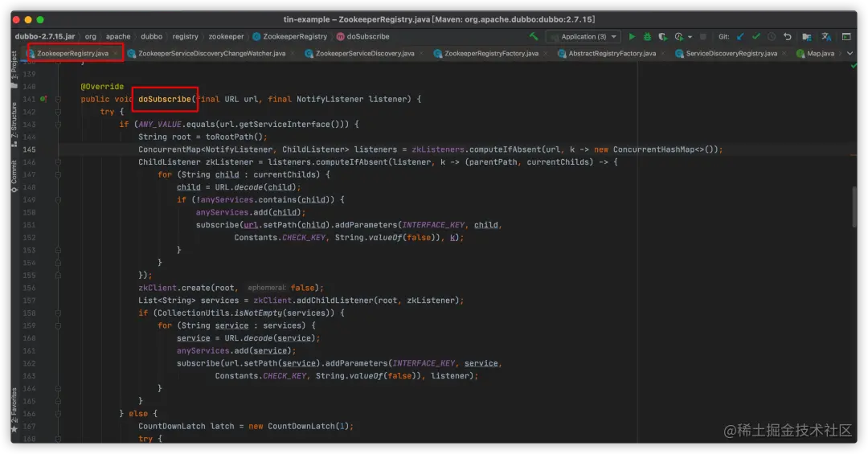Click the org breadcrumb
The image size is (868, 454).
pos(90,36)
